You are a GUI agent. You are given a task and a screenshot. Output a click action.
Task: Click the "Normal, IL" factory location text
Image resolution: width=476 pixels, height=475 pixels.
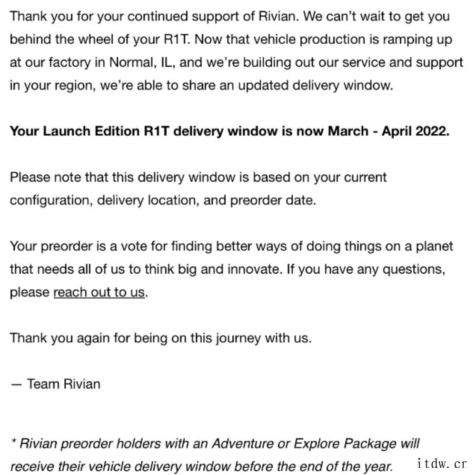pos(142,62)
